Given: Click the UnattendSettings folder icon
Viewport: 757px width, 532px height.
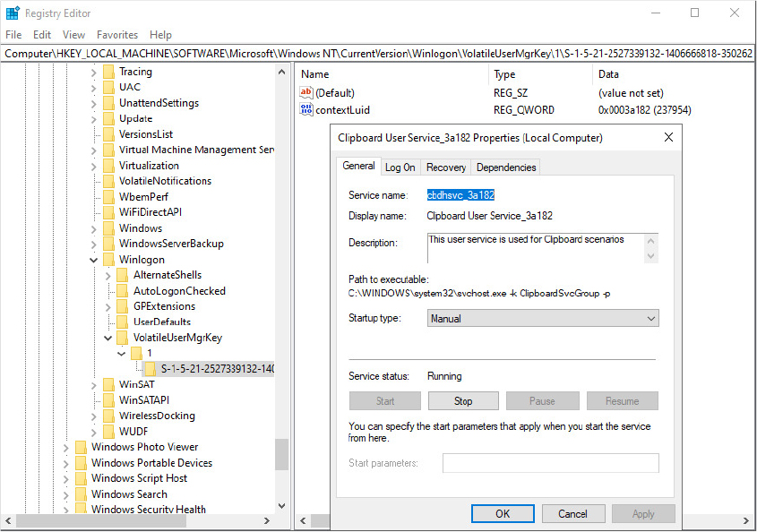Looking at the screenshot, I should [x=109, y=103].
